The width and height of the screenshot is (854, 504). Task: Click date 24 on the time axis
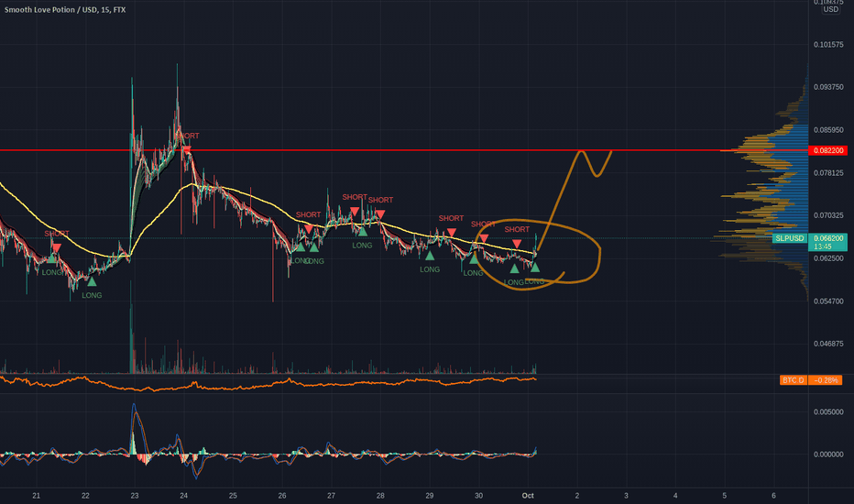[x=183, y=496]
